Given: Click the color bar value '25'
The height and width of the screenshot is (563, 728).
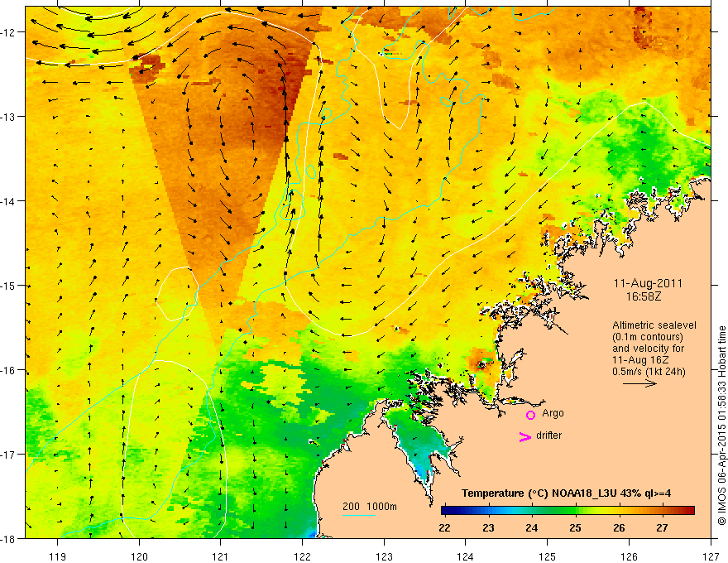Looking at the screenshot, I should [x=575, y=528].
